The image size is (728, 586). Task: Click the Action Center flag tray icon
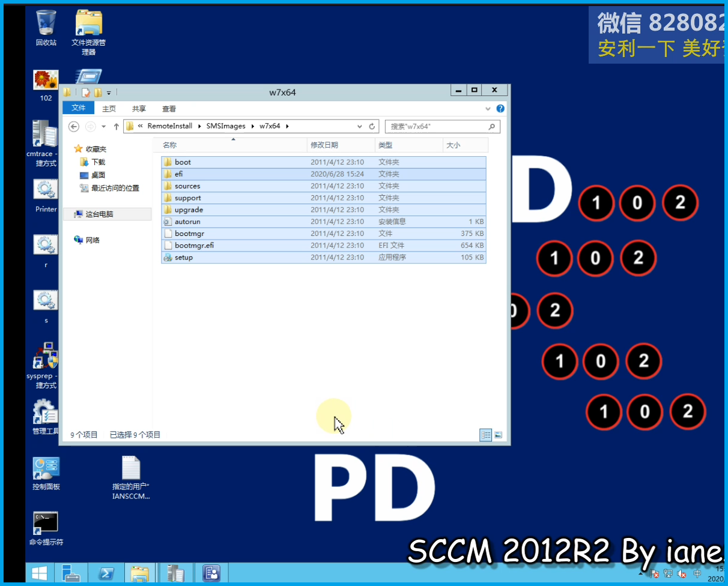click(655, 574)
